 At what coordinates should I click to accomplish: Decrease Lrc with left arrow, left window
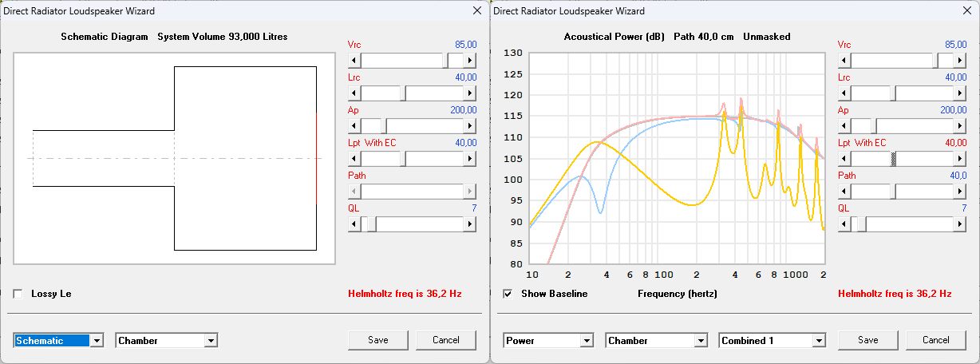[x=355, y=93]
